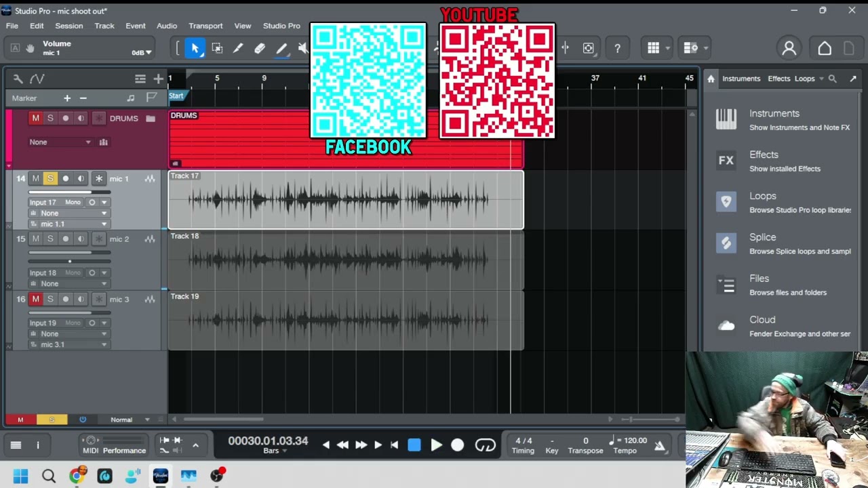Toggle input monitor on mic 2

pyautogui.click(x=81, y=239)
